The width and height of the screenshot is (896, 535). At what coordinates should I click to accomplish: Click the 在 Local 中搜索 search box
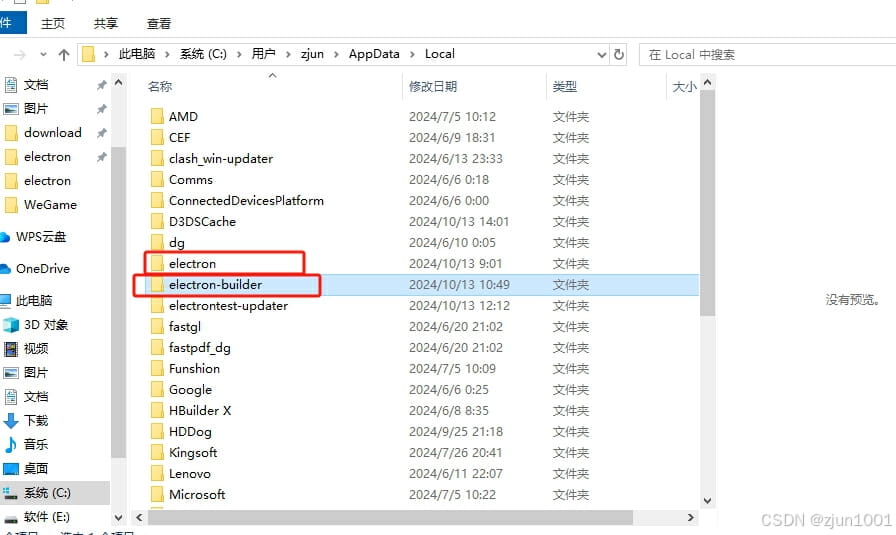coord(767,54)
